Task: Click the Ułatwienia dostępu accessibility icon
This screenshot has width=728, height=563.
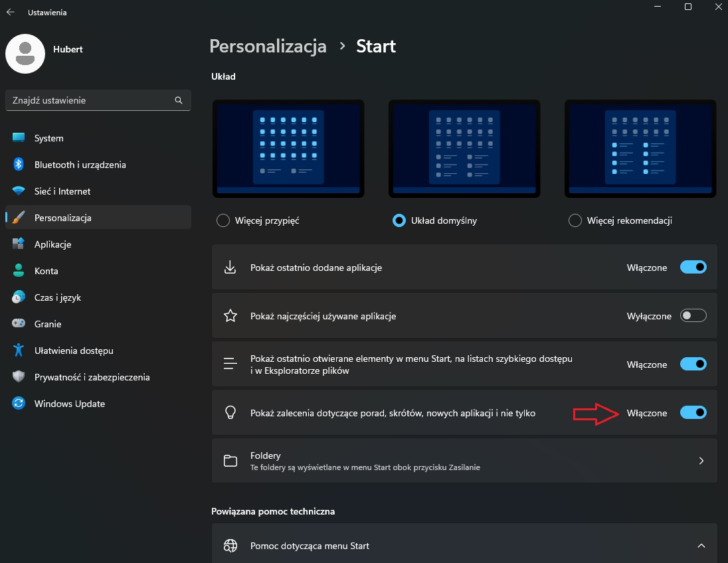Action: pyautogui.click(x=18, y=350)
